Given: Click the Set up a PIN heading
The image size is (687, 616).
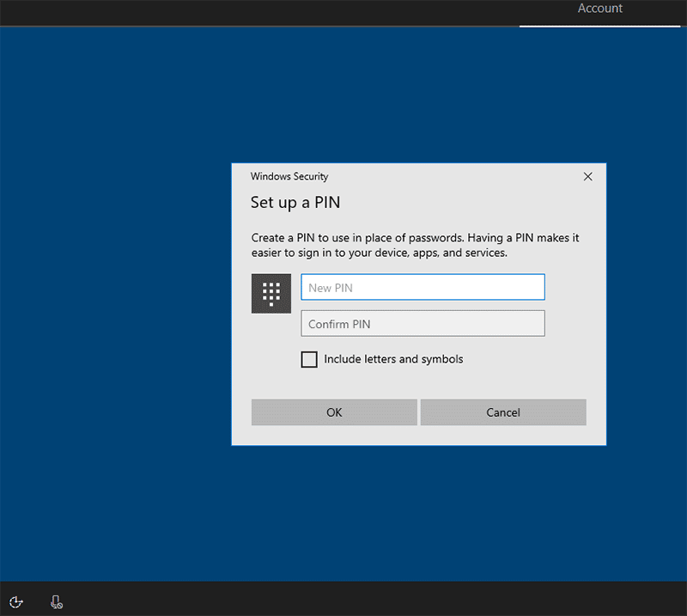Looking at the screenshot, I should 295,203.
